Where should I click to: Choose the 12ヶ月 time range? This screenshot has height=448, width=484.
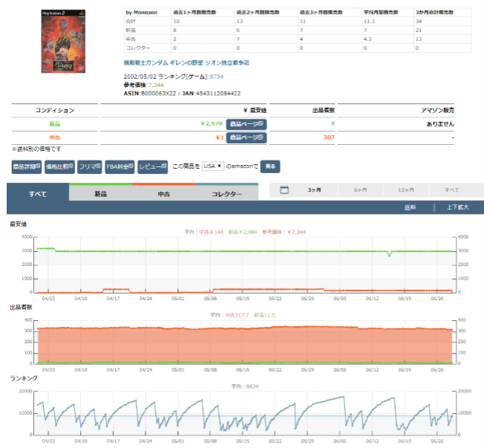(406, 190)
